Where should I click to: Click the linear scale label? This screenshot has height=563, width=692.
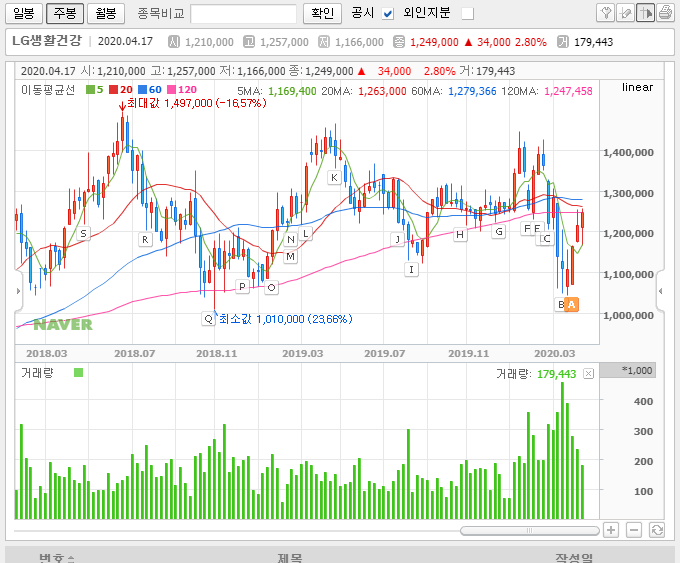[637, 87]
